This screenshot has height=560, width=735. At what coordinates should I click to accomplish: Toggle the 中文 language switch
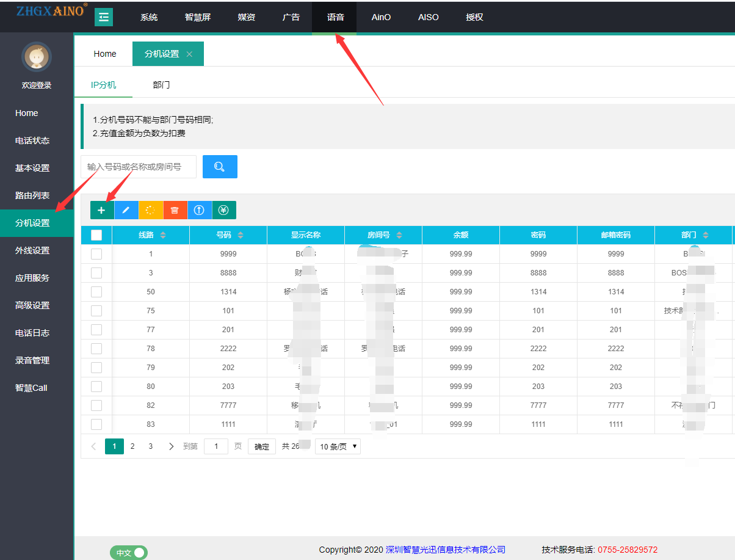tap(129, 553)
